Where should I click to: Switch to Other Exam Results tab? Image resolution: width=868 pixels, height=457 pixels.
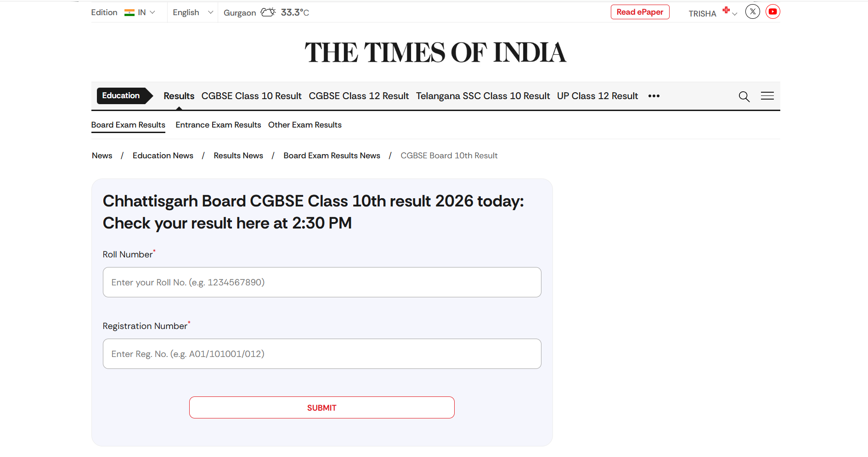click(305, 125)
